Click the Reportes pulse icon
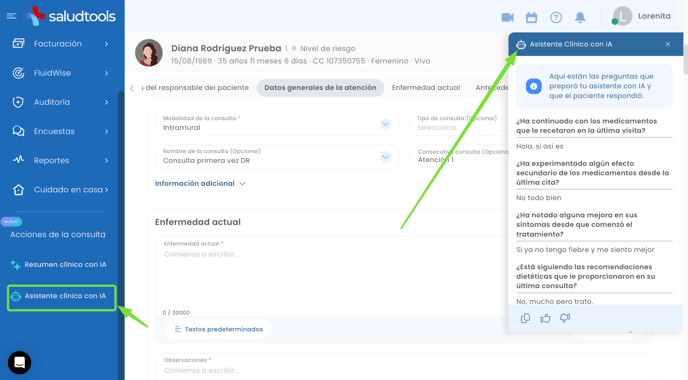688x380 pixels. click(18, 160)
